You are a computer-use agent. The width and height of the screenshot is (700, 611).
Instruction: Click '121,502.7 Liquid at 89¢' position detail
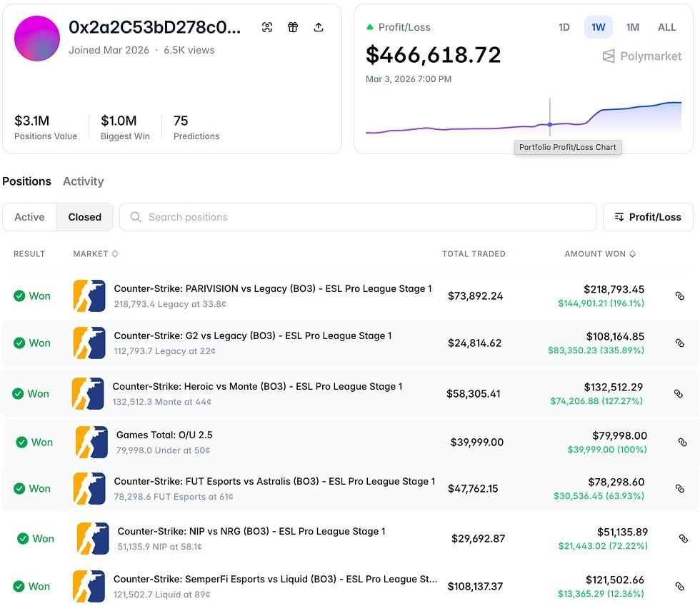coord(161,595)
